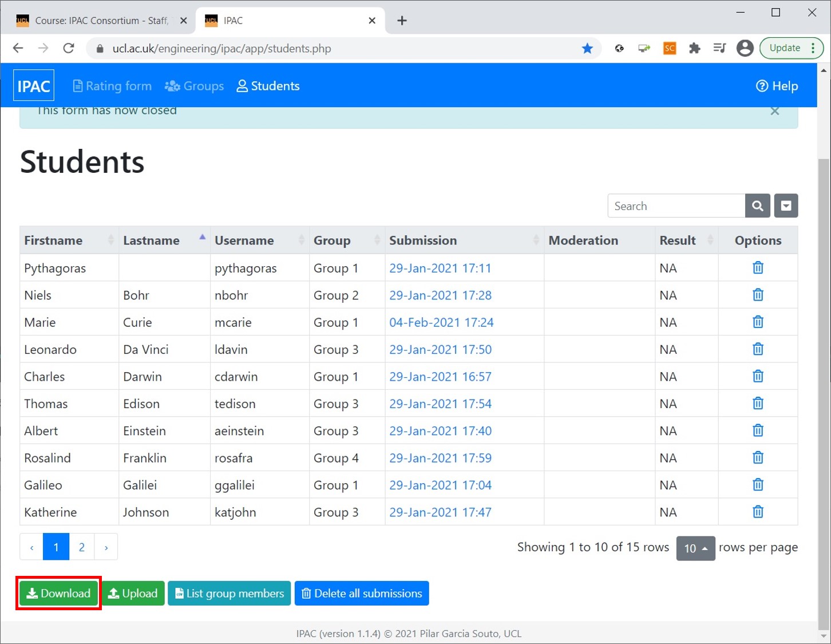
Task: Sort table by Lastname column
Action: pos(164,240)
